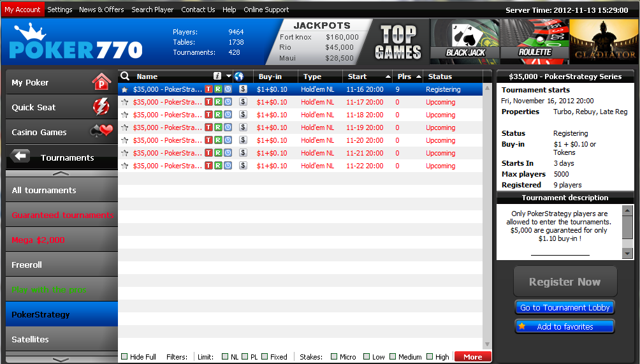The width and height of the screenshot is (640, 364).
Task: Open the Roulette game thumbnail
Action: (x=535, y=41)
